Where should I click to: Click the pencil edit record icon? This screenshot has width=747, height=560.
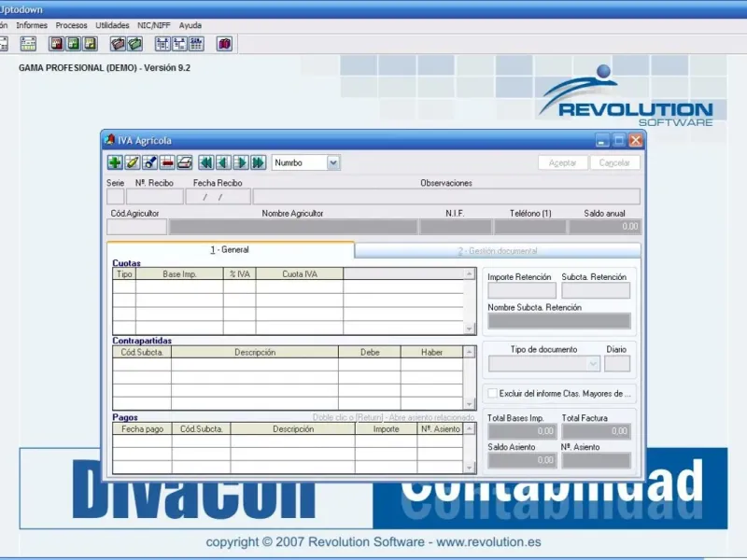tap(133, 162)
